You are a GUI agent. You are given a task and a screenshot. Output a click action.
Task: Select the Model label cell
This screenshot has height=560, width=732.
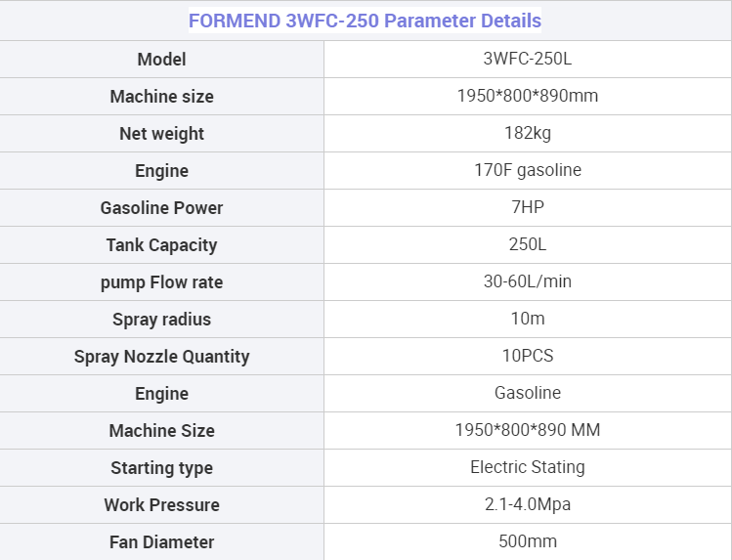[161, 60]
